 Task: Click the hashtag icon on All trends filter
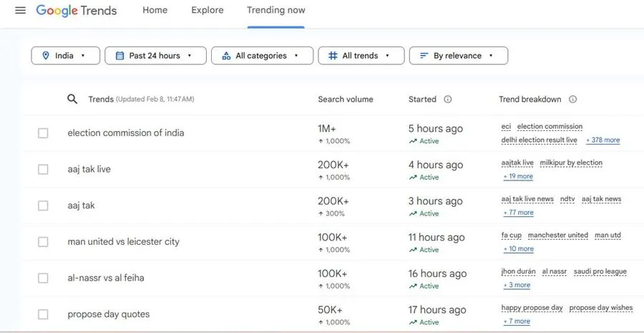[x=333, y=56]
